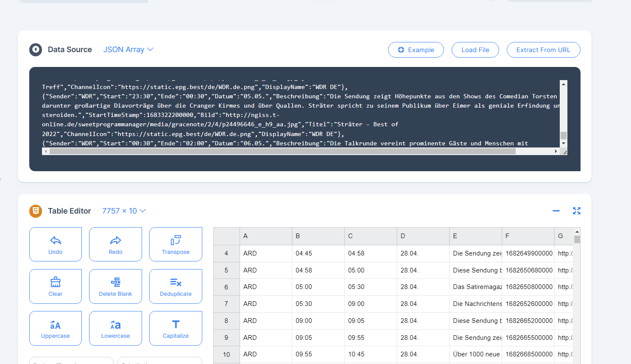The height and width of the screenshot is (364, 631).
Task: Load the Example data
Action: pyautogui.click(x=416, y=50)
